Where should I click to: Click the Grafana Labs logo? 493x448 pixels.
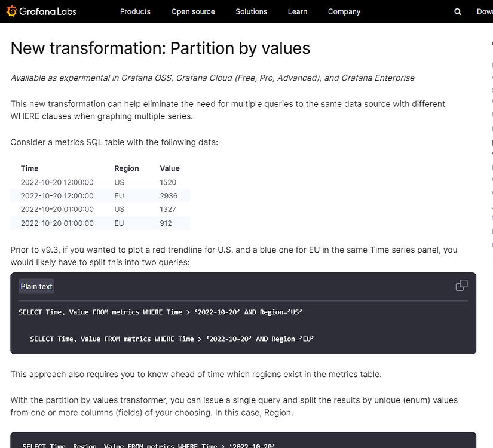tap(41, 11)
